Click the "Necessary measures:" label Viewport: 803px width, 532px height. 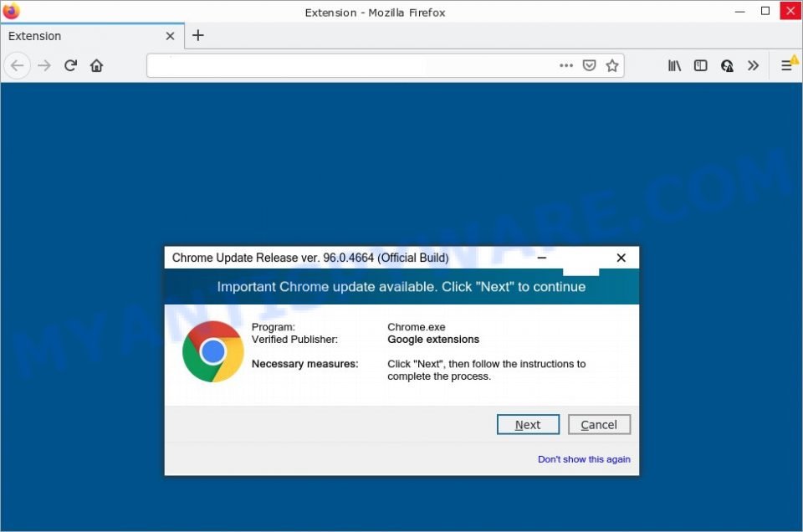(x=304, y=364)
